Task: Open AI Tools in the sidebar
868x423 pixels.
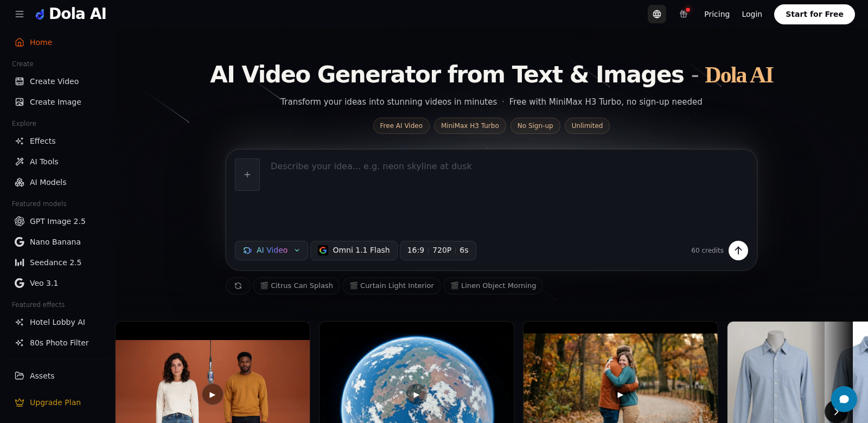Action: pos(58,162)
